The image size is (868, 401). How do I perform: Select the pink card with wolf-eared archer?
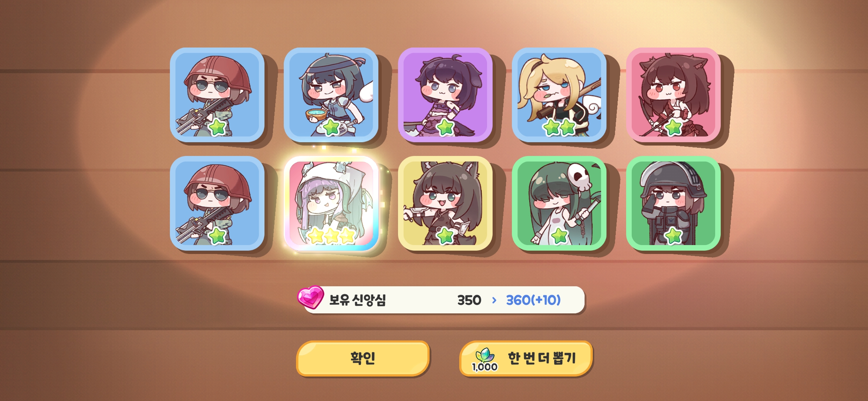tap(673, 95)
